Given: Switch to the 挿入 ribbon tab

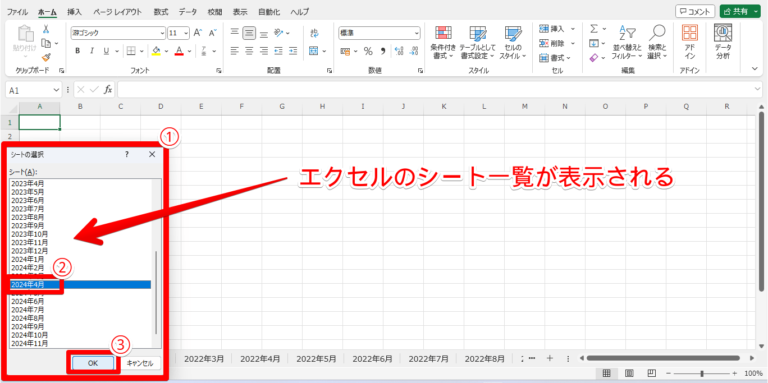Looking at the screenshot, I should coord(74,11).
